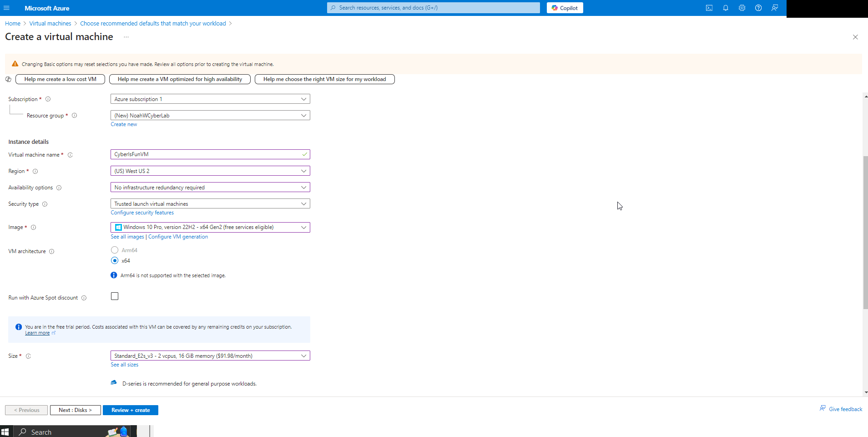Expand the Security type dropdown

(210, 203)
